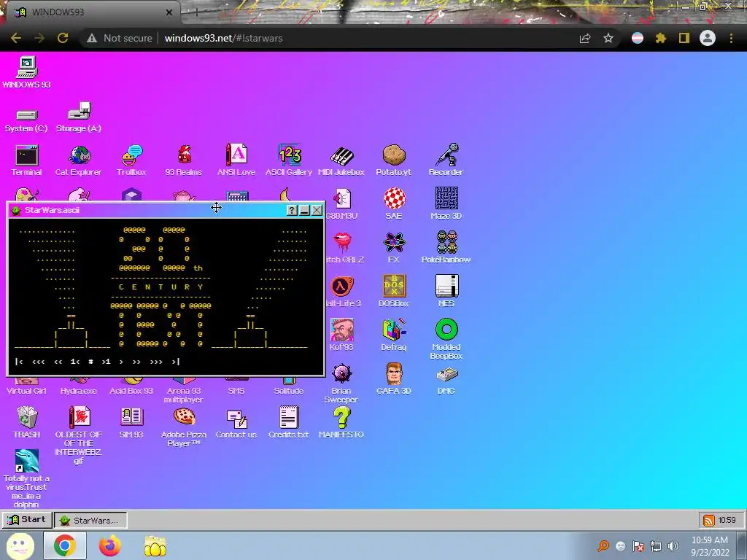Jump to last frame with >| control
This screenshot has height=560, width=747.
click(176, 362)
